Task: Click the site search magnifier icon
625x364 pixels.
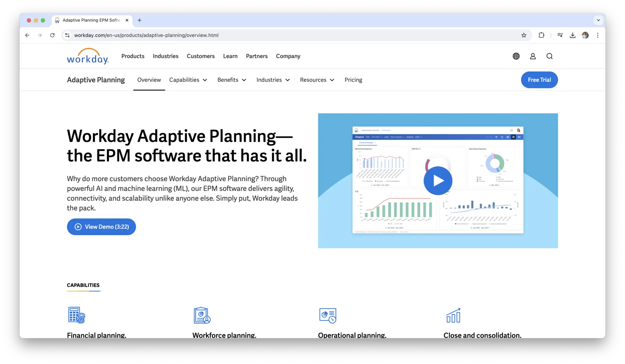Action: pos(549,56)
